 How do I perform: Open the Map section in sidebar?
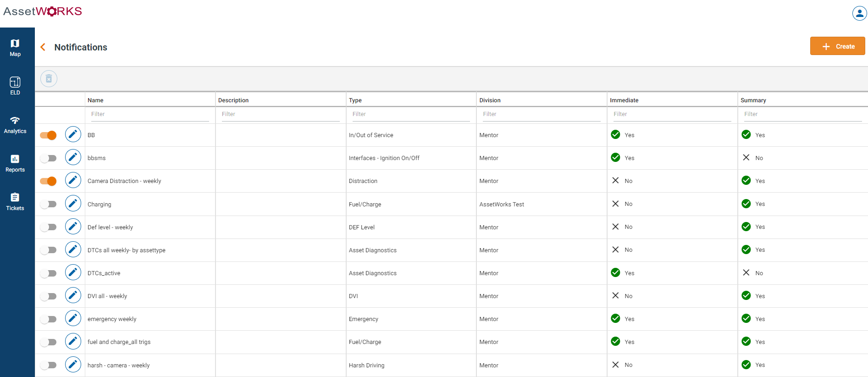(15, 48)
